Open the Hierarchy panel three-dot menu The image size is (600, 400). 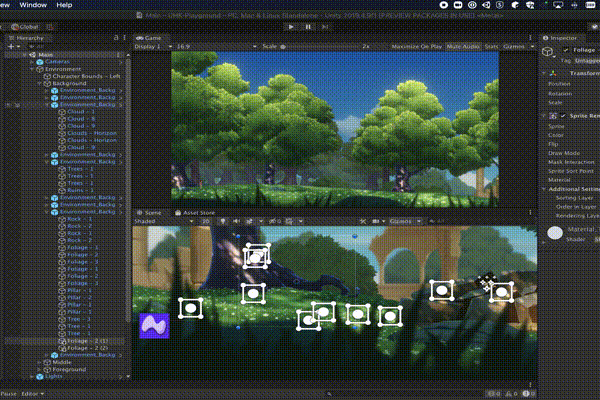coord(125,38)
